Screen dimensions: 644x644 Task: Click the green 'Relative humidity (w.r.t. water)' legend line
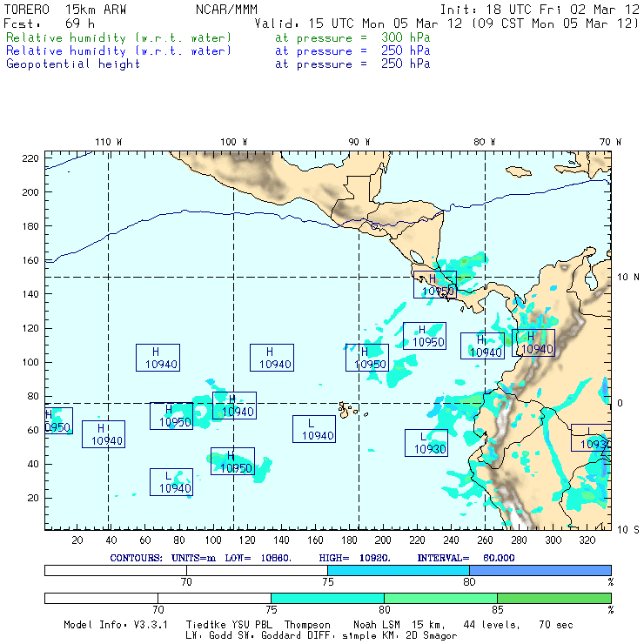(x=118, y=37)
